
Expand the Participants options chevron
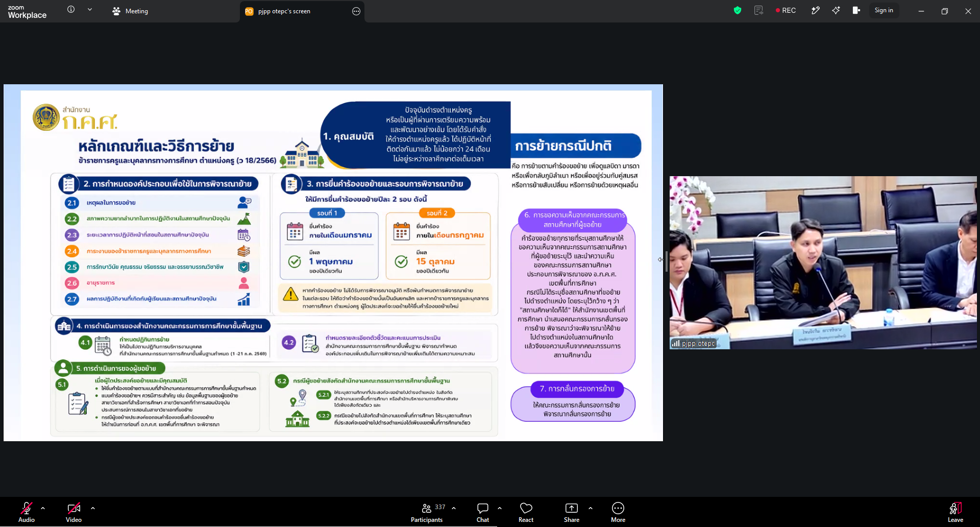pyautogui.click(x=454, y=508)
